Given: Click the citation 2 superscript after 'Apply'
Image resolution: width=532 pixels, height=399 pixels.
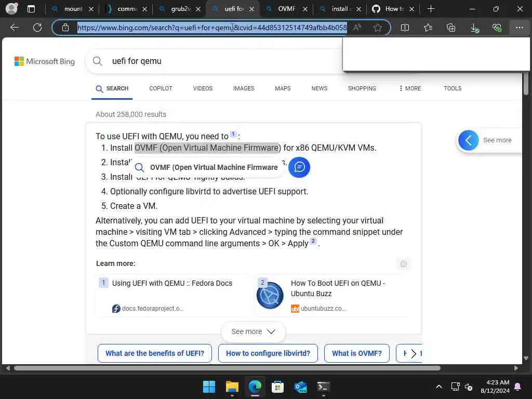Looking at the screenshot, I should tap(313, 241).
